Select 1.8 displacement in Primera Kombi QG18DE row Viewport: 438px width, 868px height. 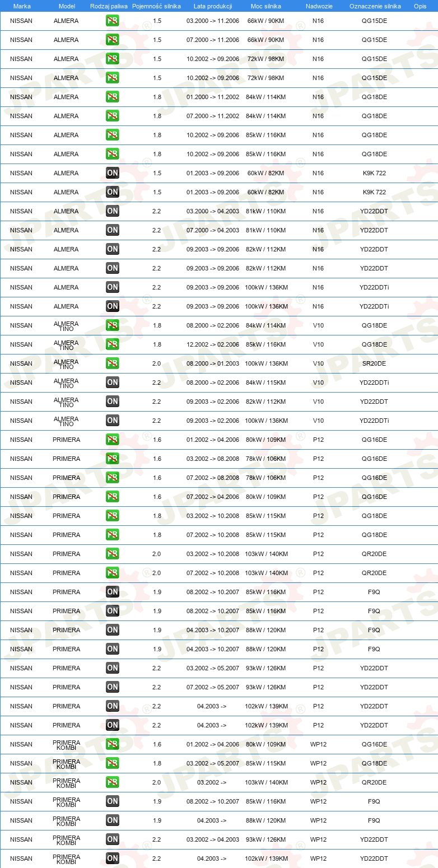(x=157, y=763)
